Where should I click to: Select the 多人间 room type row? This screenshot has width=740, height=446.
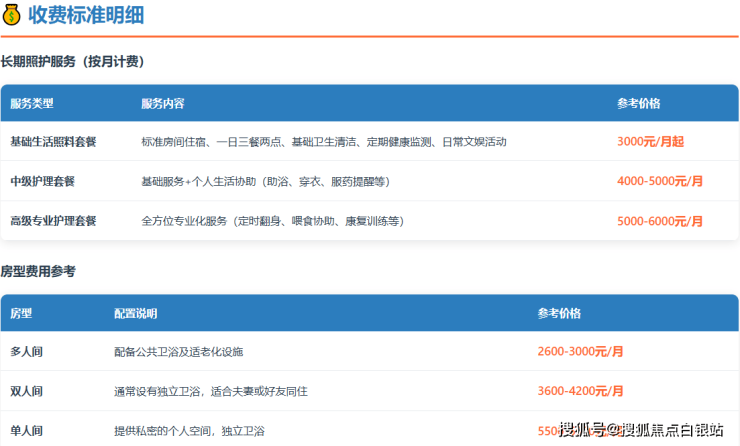[26, 352]
